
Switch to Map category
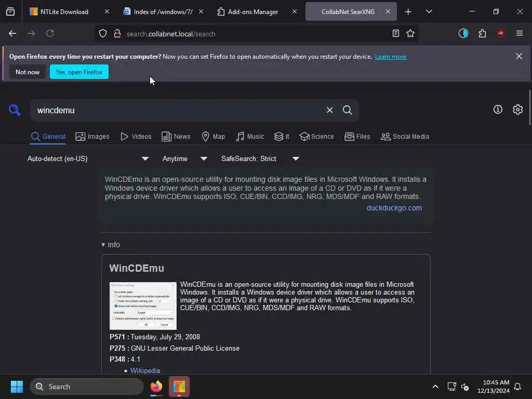(214, 137)
